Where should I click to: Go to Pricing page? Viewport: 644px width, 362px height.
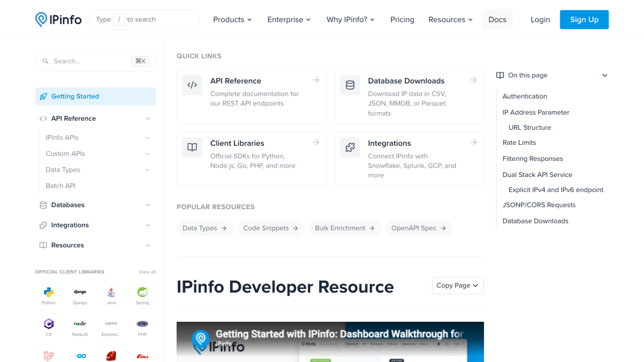coord(402,19)
